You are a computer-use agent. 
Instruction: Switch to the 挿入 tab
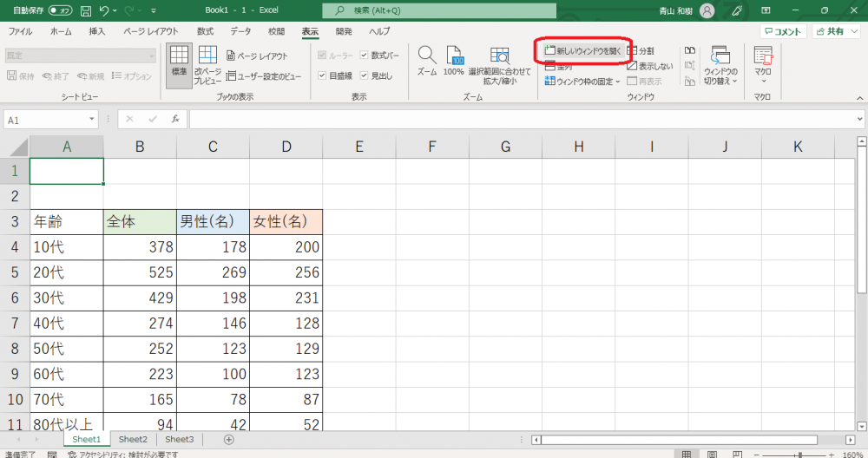point(97,31)
